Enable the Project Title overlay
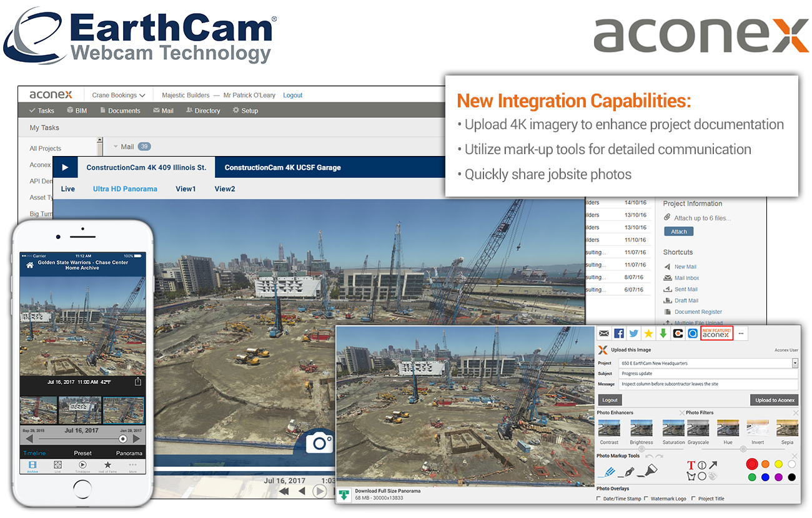The image size is (812, 518). 694,499
